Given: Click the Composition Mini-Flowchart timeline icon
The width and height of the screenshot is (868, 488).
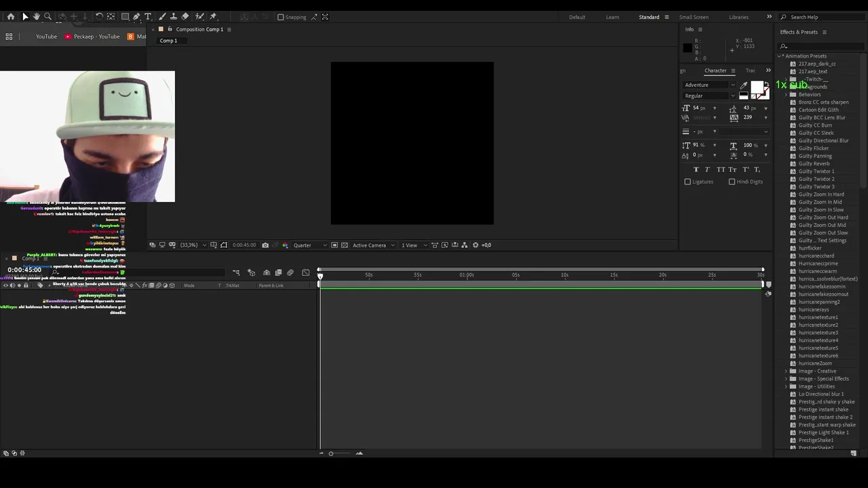Looking at the screenshot, I should (x=236, y=272).
